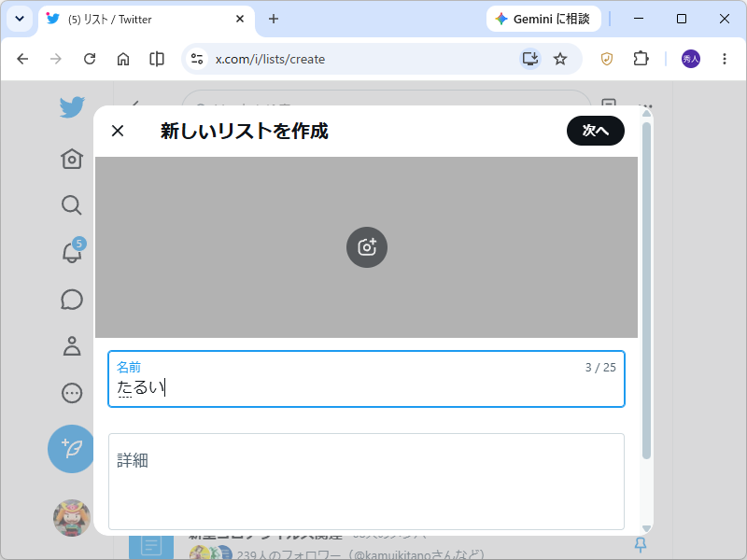This screenshot has height=560, width=747.
Task: Click the compose post feather button
Action: (x=72, y=449)
